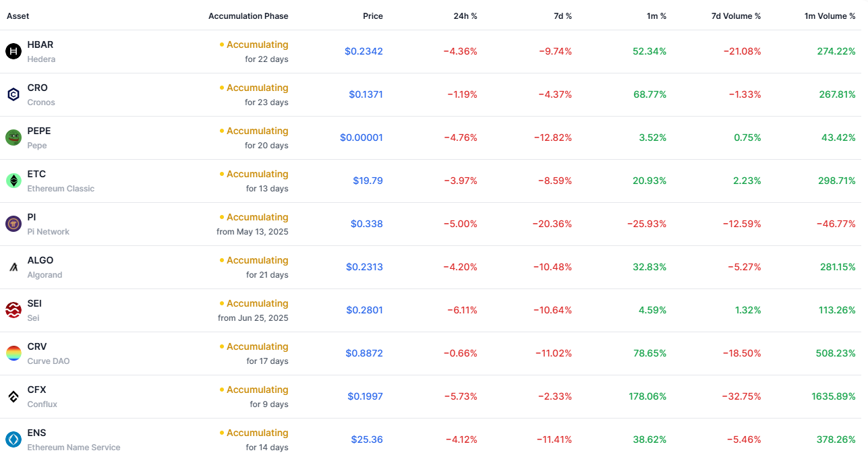
Task: Click the PEPE frog icon
Action: 13,137
